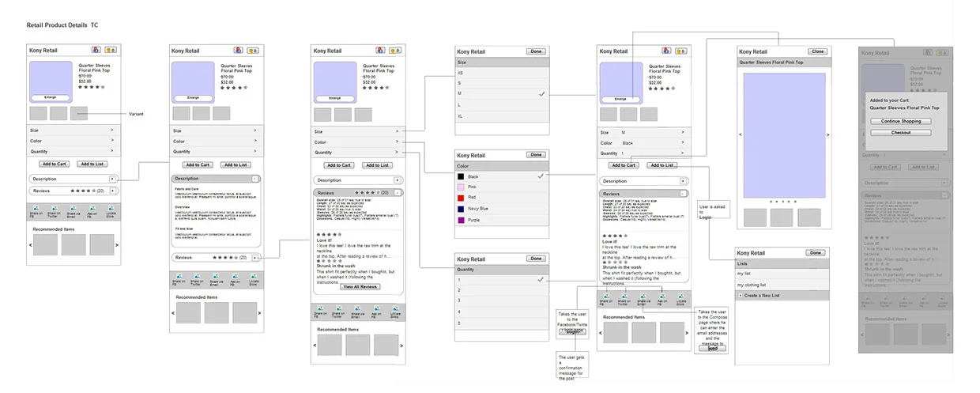980x393 pixels.
Task: Pick quantity 3 in the Quantity list
Action: [x=502, y=301]
